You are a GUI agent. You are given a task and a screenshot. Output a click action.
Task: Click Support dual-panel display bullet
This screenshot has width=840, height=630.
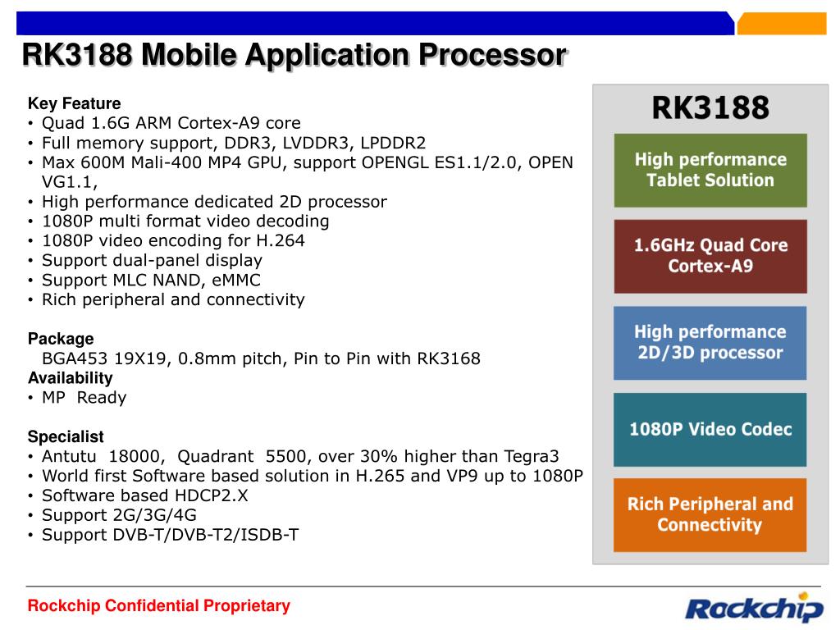[x=152, y=260]
